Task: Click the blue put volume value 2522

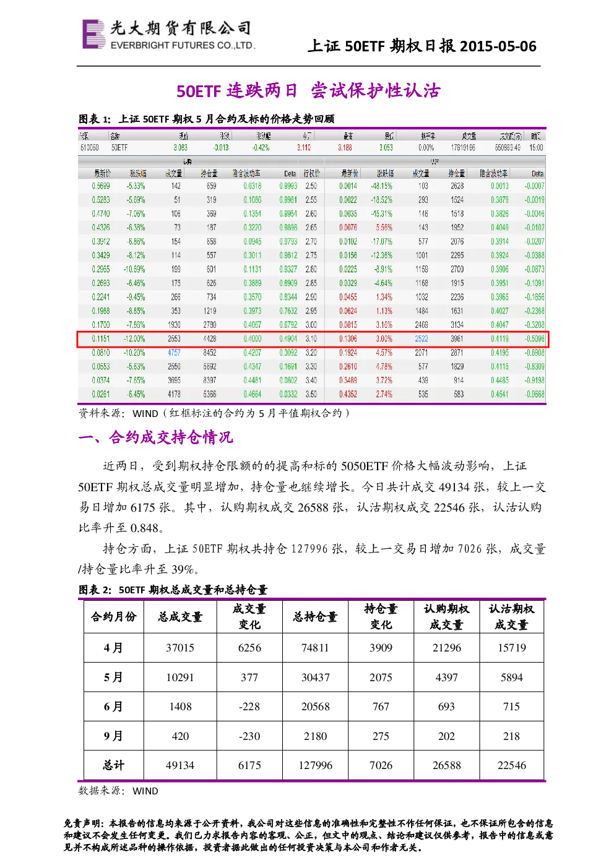Action: [x=422, y=339]
